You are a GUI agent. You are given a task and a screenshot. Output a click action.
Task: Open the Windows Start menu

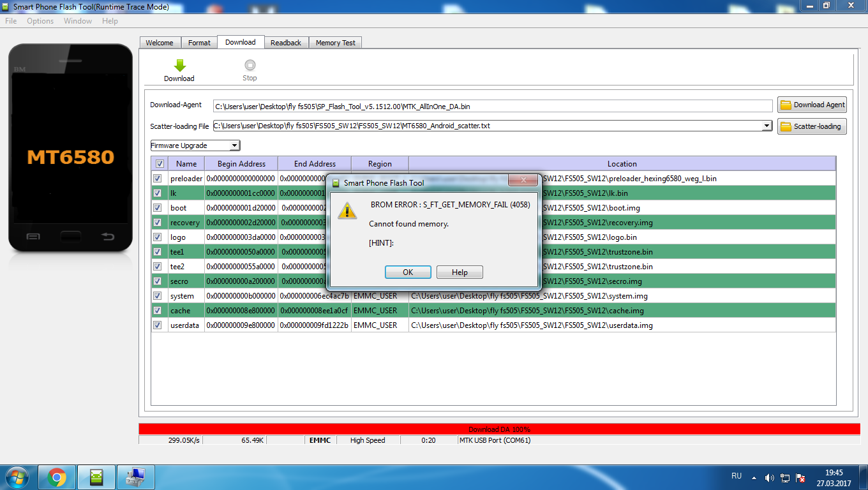[17, 477]
